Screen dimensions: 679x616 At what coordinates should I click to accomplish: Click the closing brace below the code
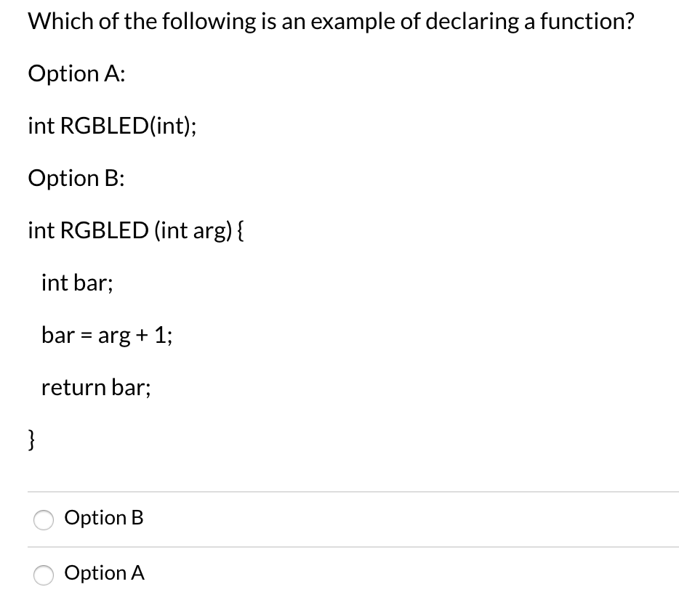click(x=31, y=439)
